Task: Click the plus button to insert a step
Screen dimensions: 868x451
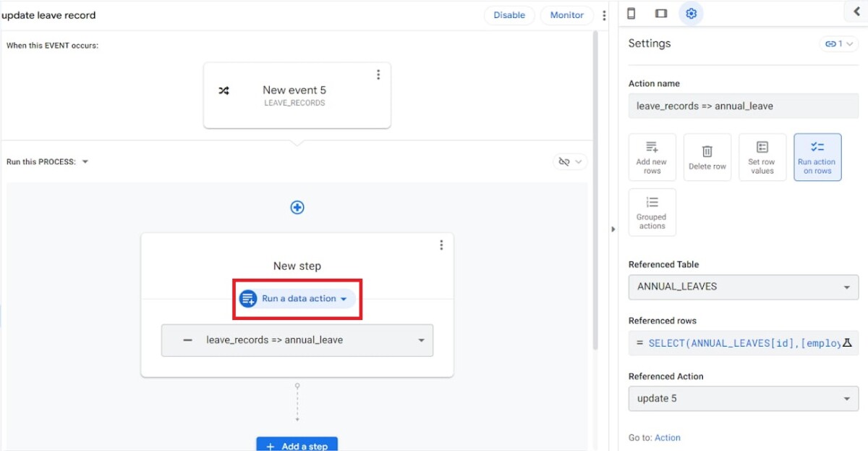Action: pyautogui.click(x=297, y=206)
